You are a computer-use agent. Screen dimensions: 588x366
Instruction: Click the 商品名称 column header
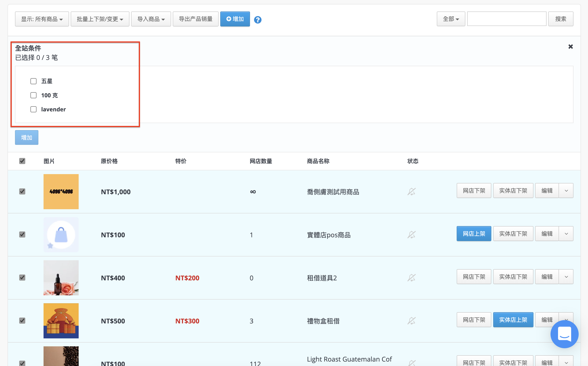click(318, 161)
